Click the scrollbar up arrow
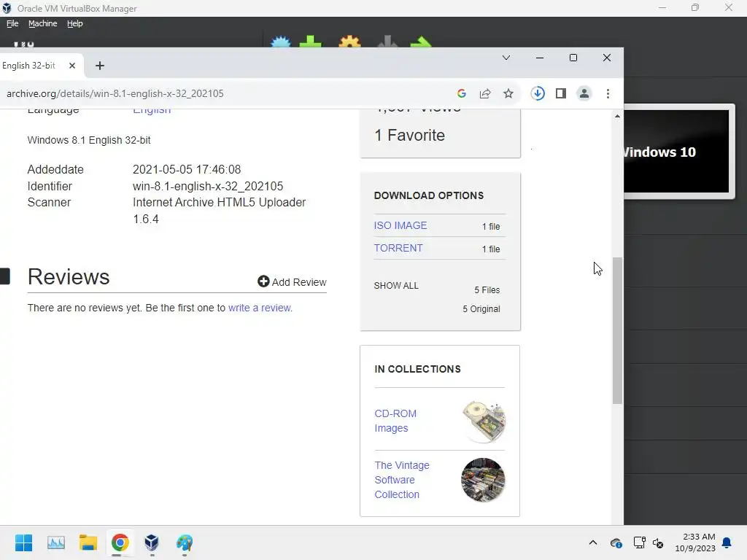The image size is (747, 560). point(617,116)
